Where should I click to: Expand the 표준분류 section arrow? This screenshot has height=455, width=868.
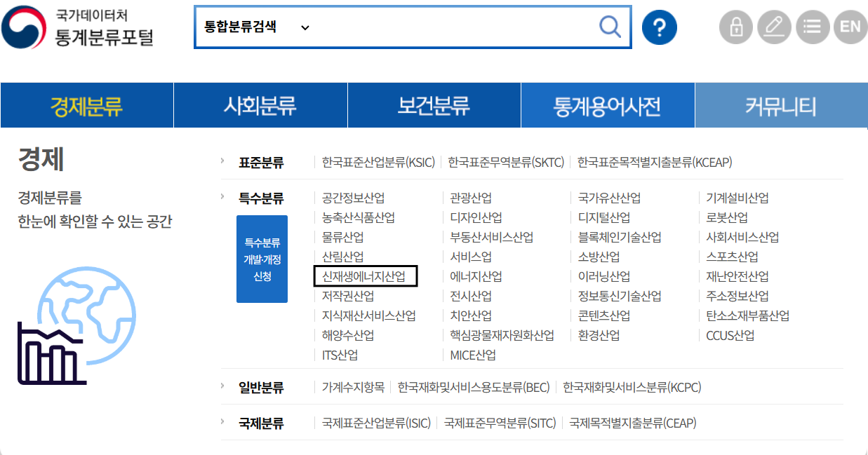[222, 161]
